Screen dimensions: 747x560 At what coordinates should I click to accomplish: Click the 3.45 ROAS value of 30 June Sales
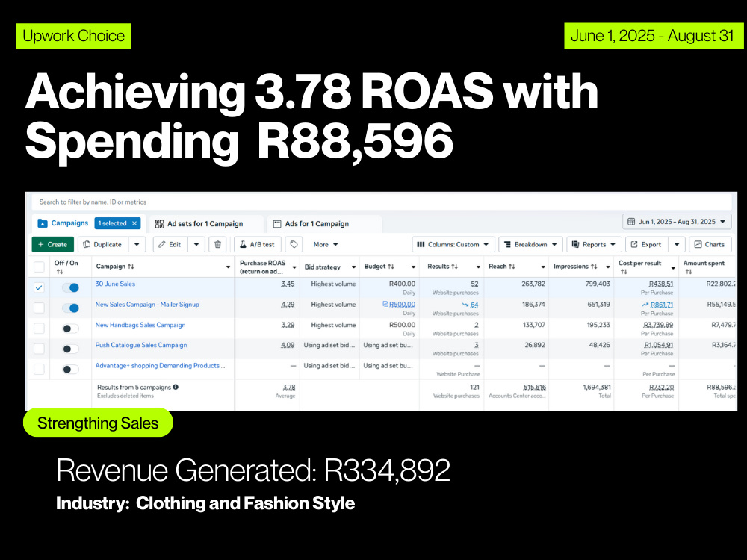288,284
